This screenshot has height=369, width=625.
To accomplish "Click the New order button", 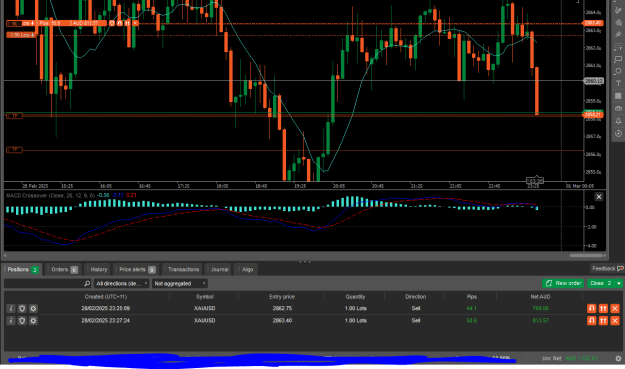I will click(x=563, y=283).
